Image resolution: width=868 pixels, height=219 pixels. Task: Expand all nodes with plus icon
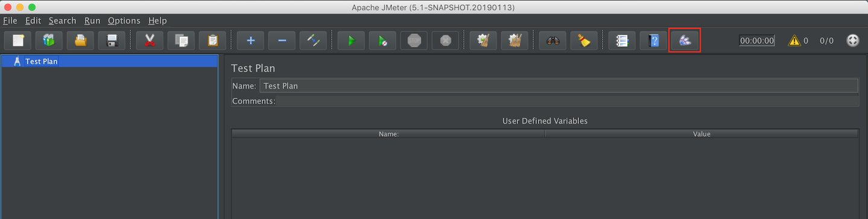[251, 40]
